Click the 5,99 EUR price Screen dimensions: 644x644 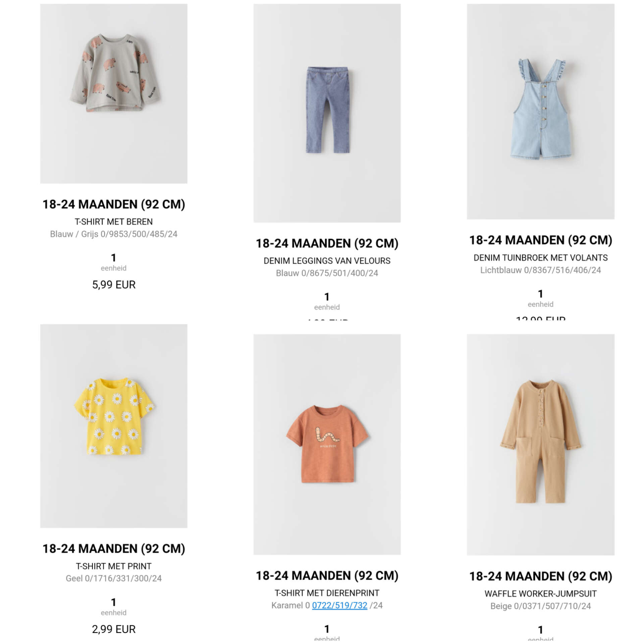coord(114,285)
